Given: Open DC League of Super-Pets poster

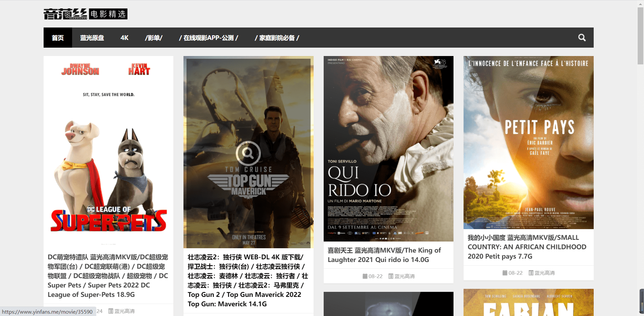Looking at the screenshot, I should pos(108,152).
